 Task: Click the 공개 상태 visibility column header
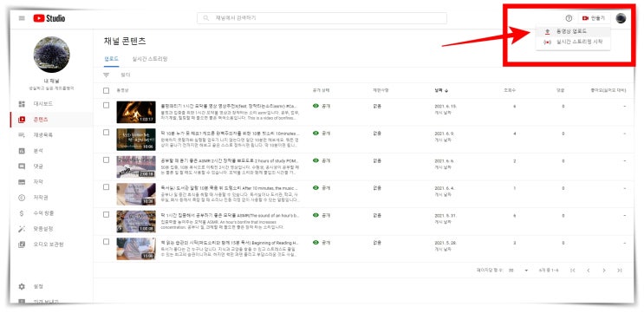point(321,90)
